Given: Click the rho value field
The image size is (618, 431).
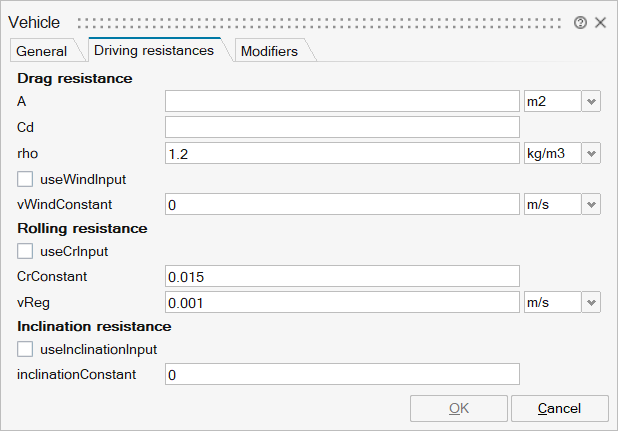Looking at the screenshot, I should 342,153.
